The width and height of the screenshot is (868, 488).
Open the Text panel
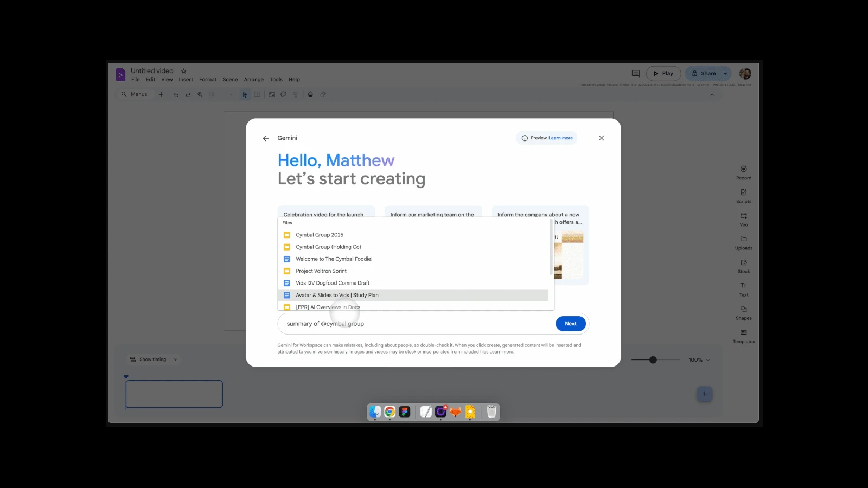point(744,290)
